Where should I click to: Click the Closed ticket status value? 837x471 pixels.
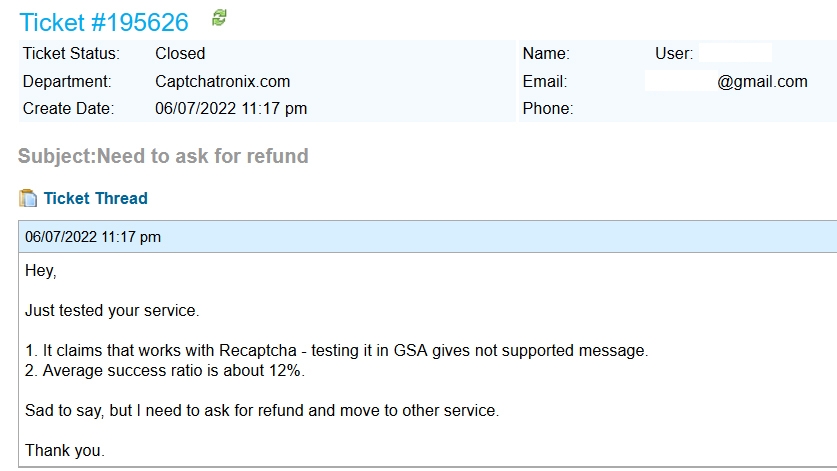click(180, 53)
